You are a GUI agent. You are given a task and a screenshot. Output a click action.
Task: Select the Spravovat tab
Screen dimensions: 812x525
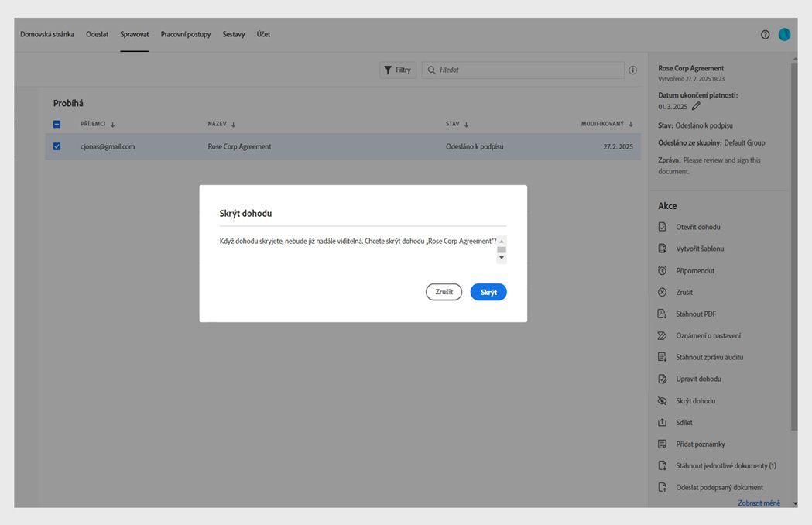135,34
